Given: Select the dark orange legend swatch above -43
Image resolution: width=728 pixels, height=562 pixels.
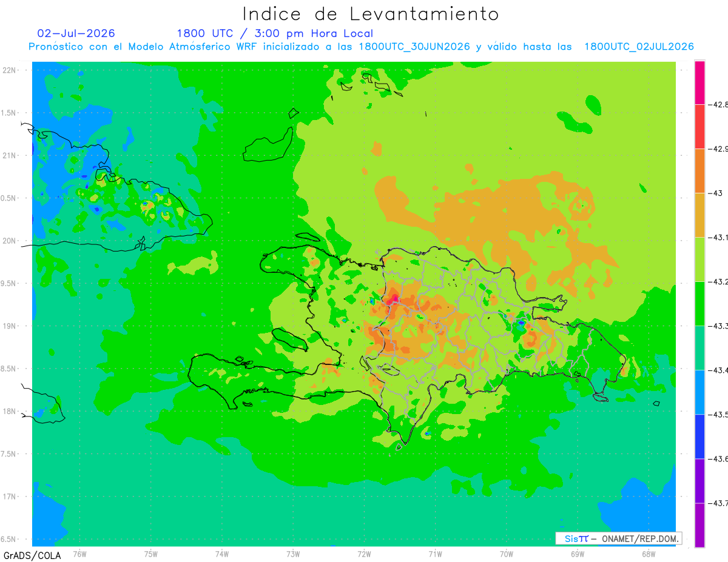Looking at the screenshot, I should pos(699,170).
